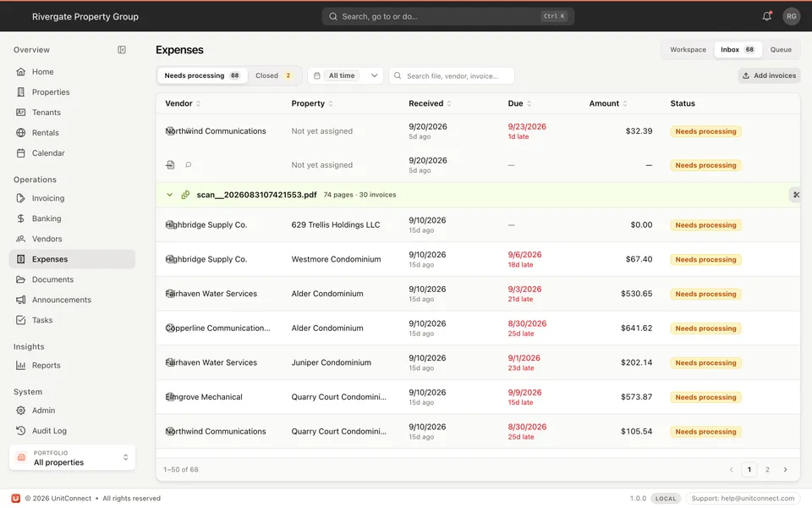This screenshot has width=812, height=508.
Task: Switch to the Queue tab
Action: [781, 50]
